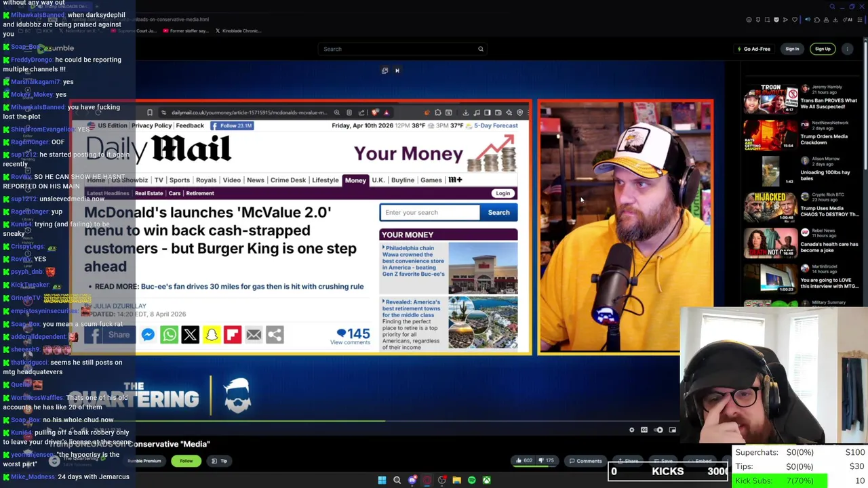
Task: Open the Comments button below the video
Action: coord(585,461)
